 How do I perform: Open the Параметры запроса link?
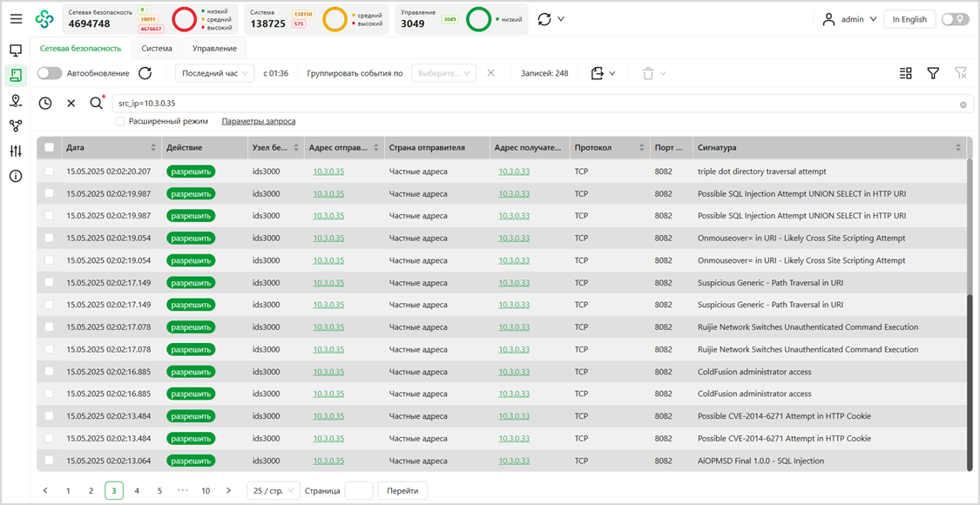coord(258,121)
